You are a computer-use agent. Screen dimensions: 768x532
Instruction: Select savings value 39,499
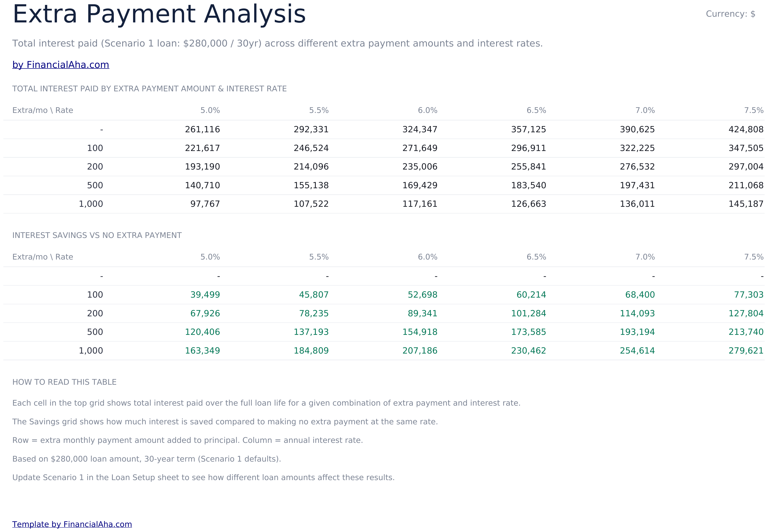(205, 295)
